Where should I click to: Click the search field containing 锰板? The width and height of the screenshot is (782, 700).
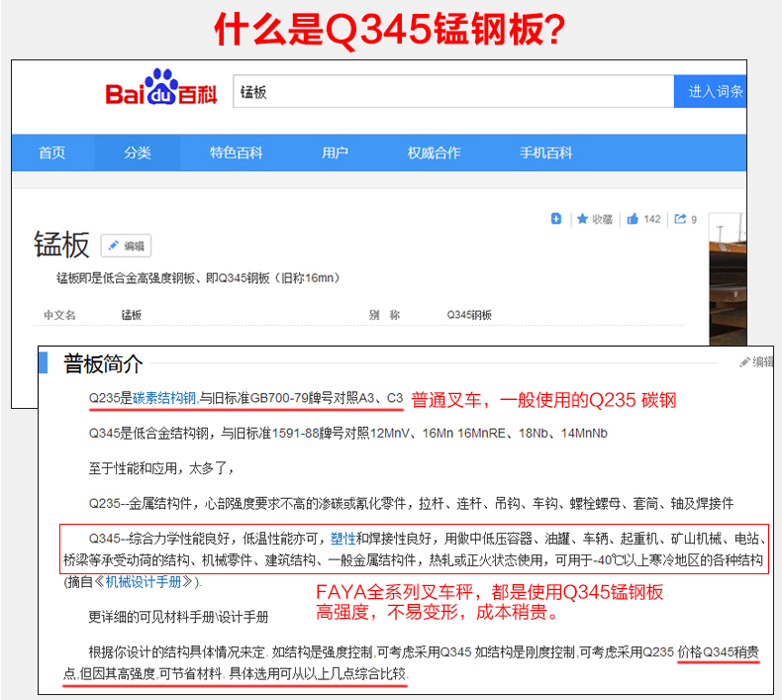point(453,92)
